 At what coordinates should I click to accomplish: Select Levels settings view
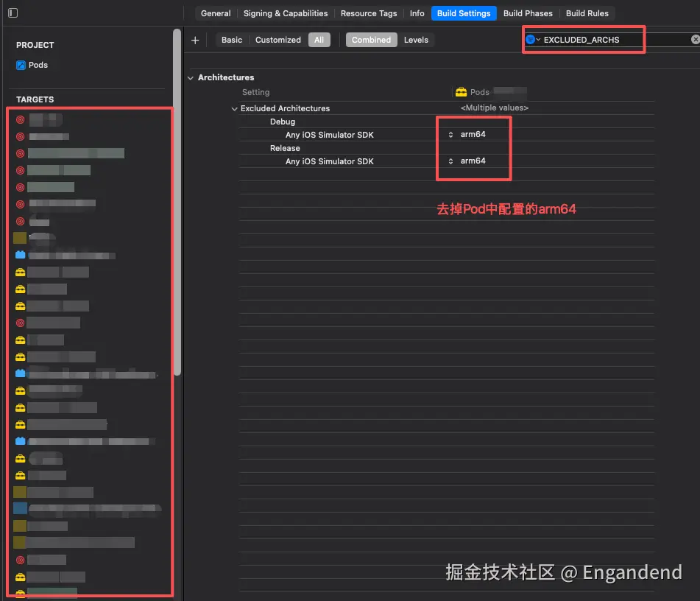[416, 40]
